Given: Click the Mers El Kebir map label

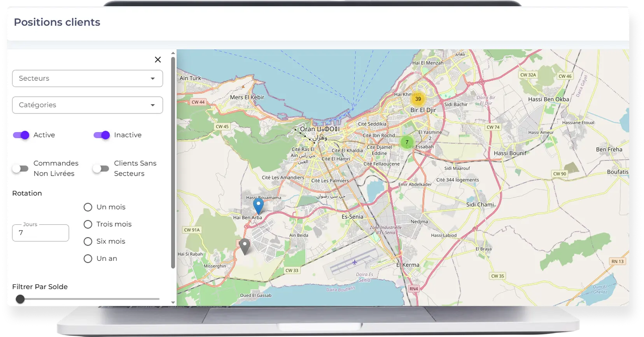Looking at the screenshot, I should click(x=247, y=97).
